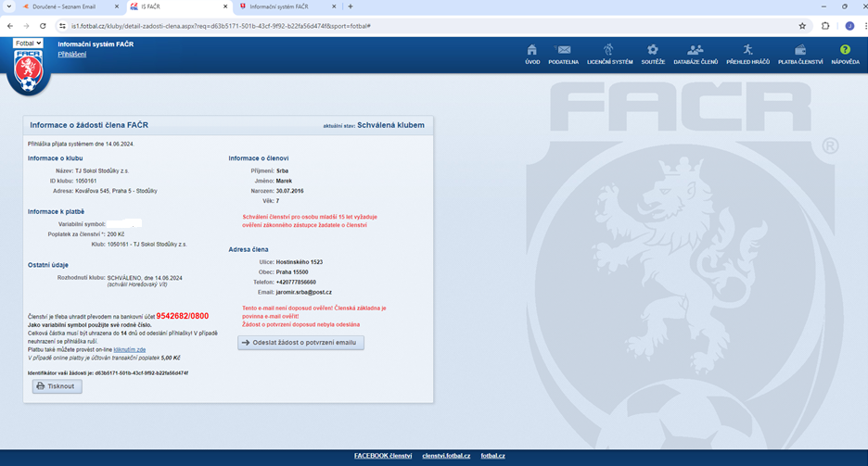Follow the kliknutím zde online payment link
This screenshot has height=466, width=868.
[130, 350]
